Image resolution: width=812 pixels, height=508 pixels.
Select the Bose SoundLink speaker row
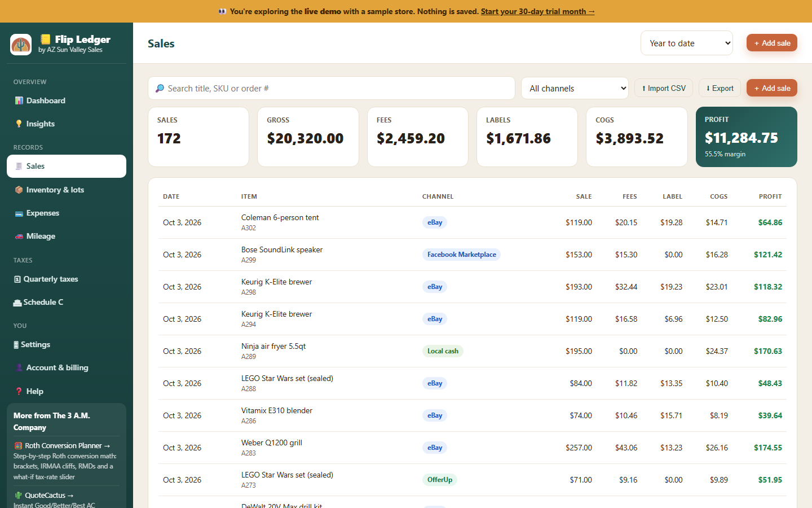[473, 255]
